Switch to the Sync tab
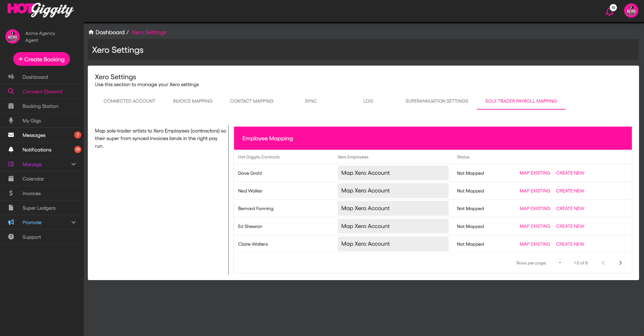 pyautogui.click(x=311, y=101)
